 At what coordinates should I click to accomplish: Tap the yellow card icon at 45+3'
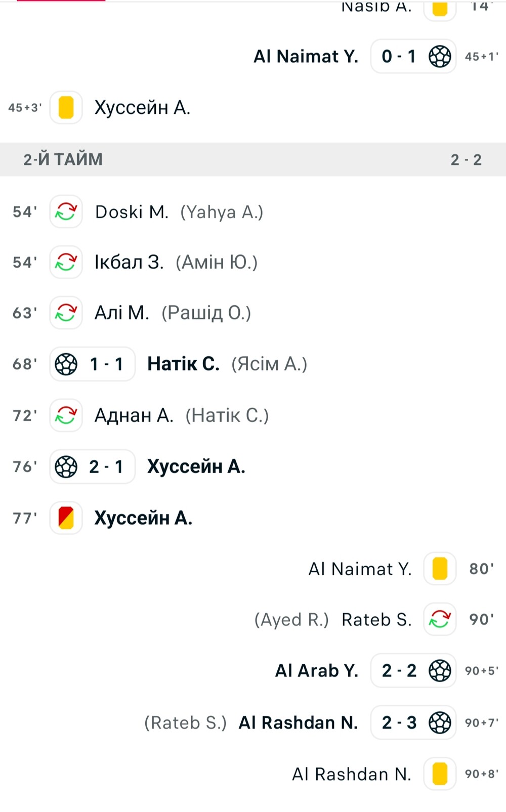point(66,107)
